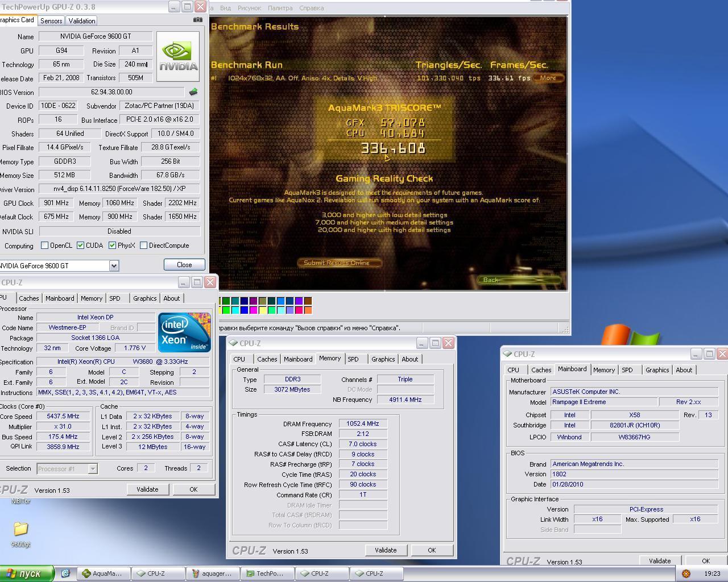Viewport: 728px width, 582px height.
Task: Activate the TechPowerUp taskbar item
Action: point(267,573)
